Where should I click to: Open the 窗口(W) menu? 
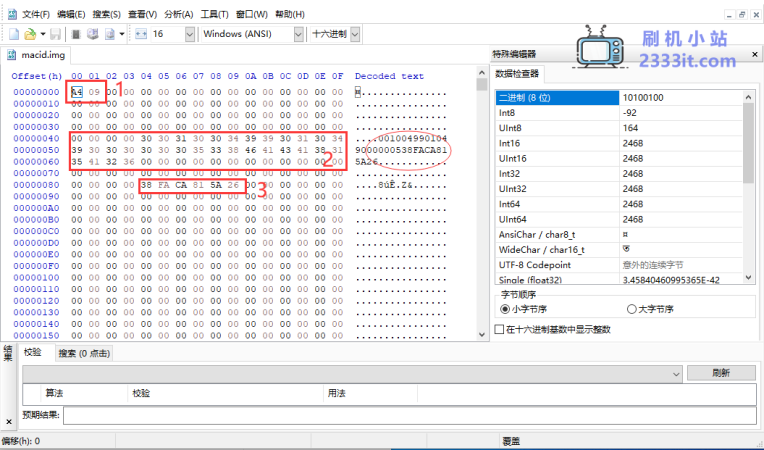pos(251,14)
